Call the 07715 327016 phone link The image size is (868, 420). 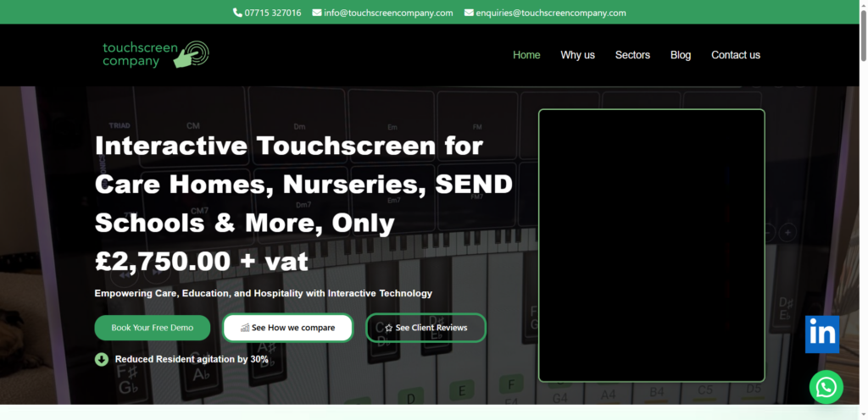point(272,13)
